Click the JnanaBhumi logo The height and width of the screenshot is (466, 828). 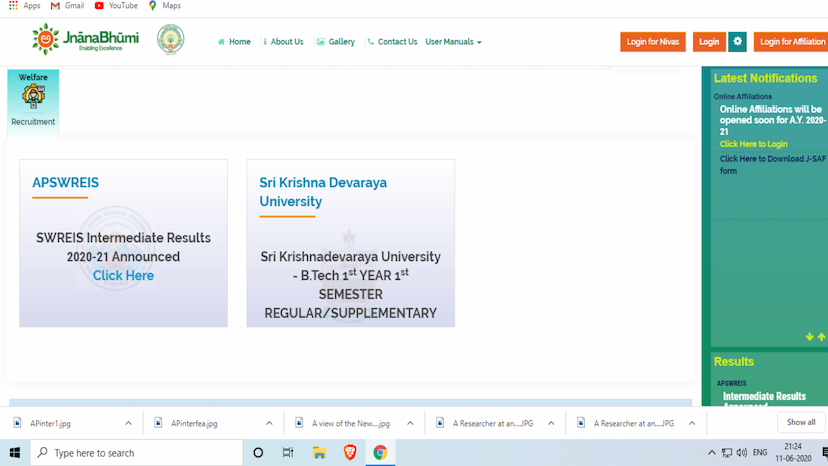coord(85,40)
